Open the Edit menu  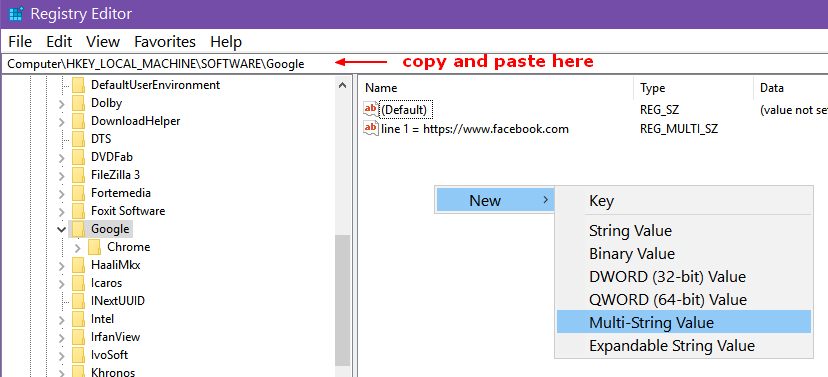[59, 42]
